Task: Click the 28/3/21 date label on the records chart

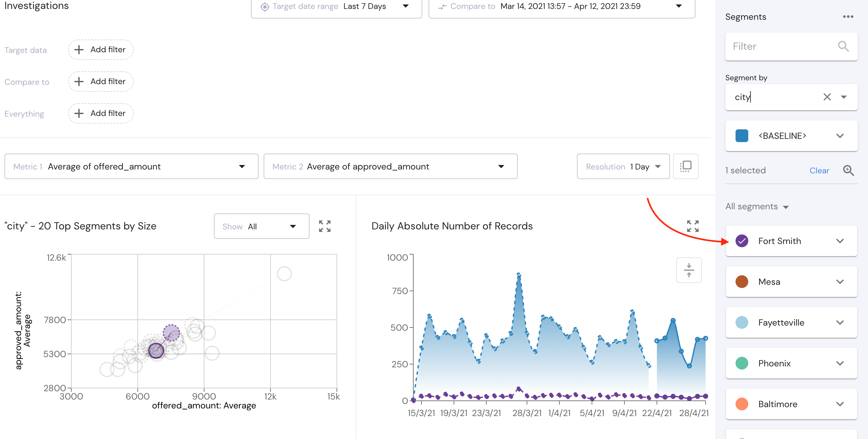Action: tap(527, 413)
